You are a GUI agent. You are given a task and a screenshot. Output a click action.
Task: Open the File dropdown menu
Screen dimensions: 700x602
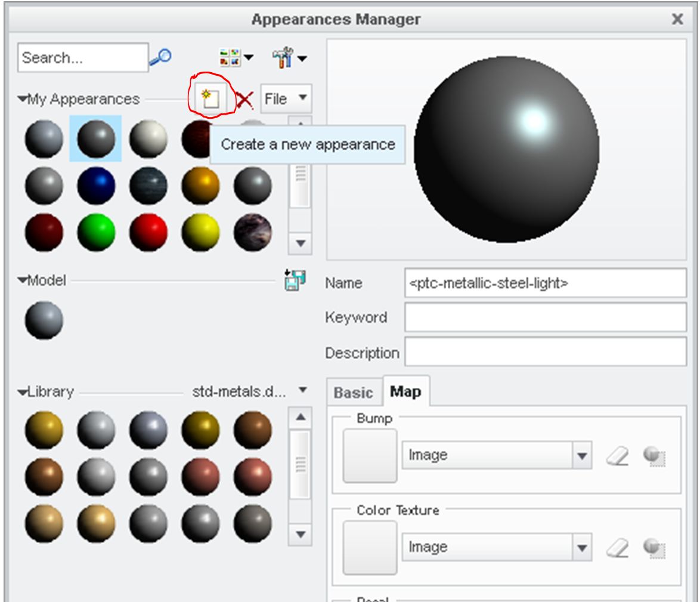click(x=286, y=98)
